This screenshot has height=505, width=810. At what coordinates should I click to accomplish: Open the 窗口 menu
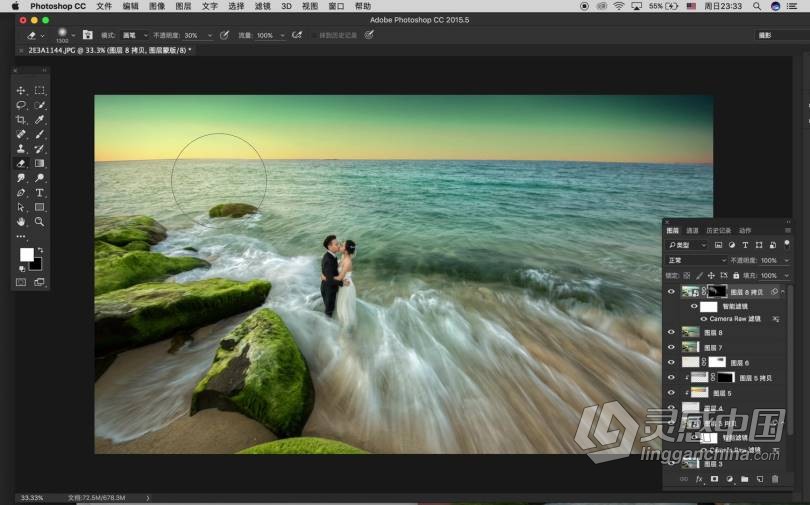336,6
